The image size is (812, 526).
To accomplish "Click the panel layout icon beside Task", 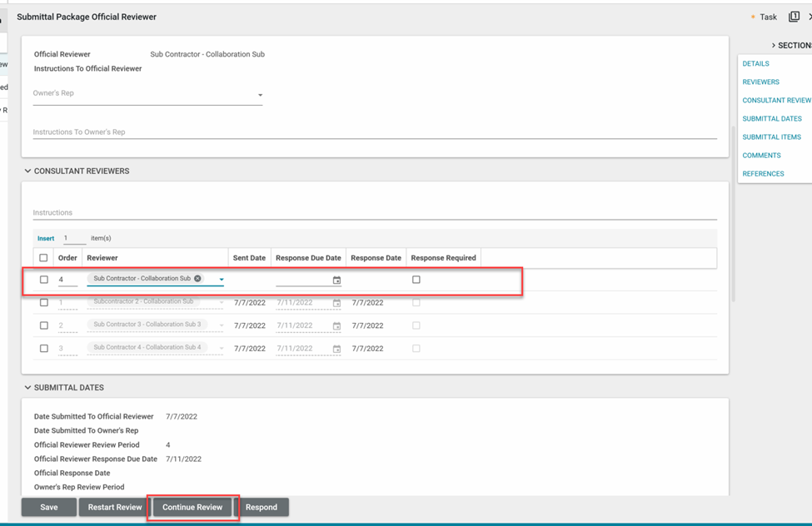I will coord(794,17).
